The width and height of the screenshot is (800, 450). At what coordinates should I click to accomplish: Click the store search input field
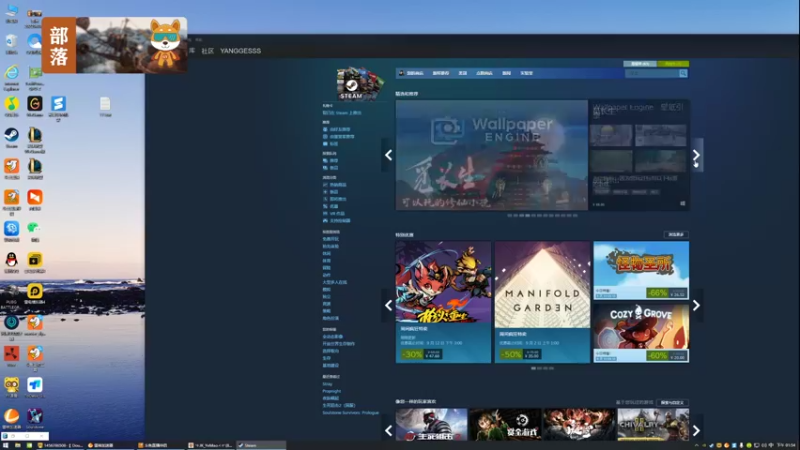click(x=652, y=73)
